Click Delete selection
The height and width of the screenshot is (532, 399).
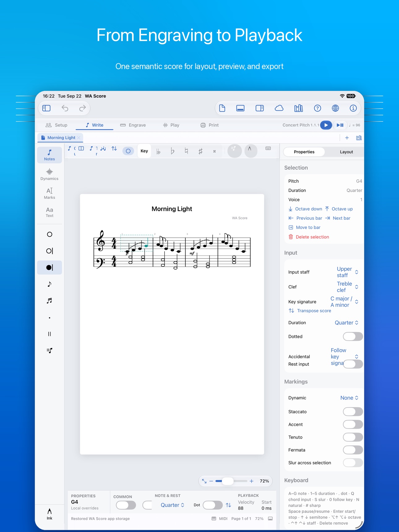click(309, 237)
